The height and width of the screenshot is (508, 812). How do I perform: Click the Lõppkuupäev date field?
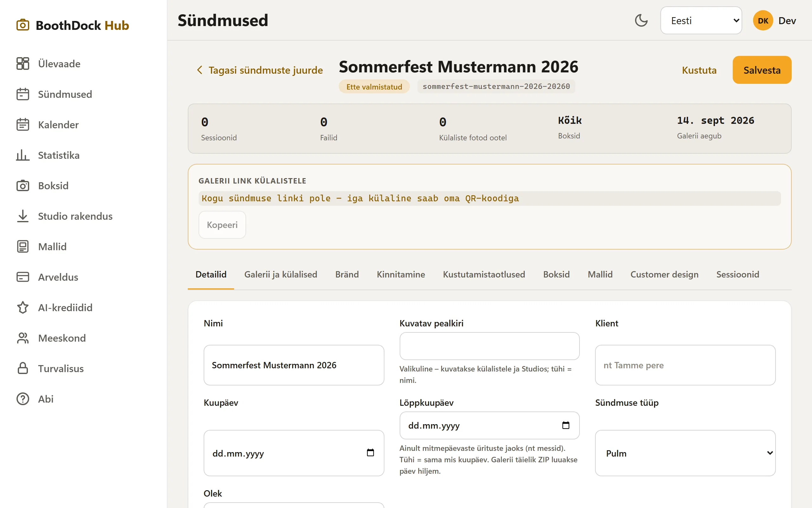pos(489,425)
